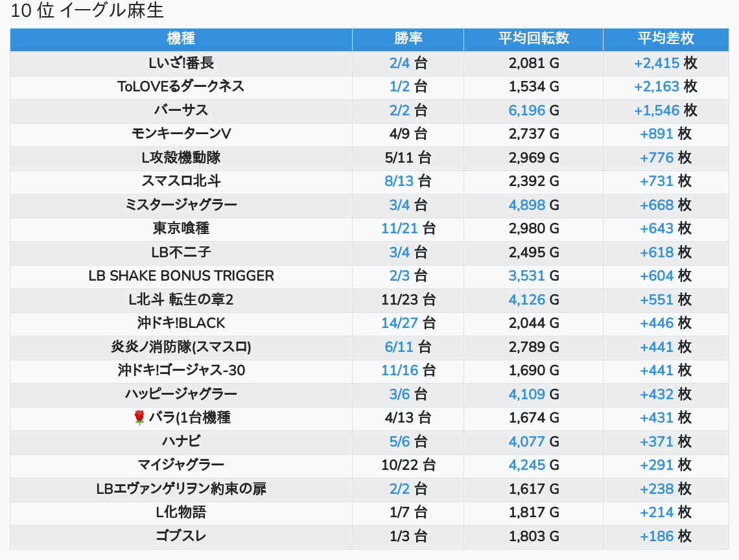Click the rose emoji beside バラ(1台機種
The height and width of the screenshot is (560, 739).
(x=139, y=418)
